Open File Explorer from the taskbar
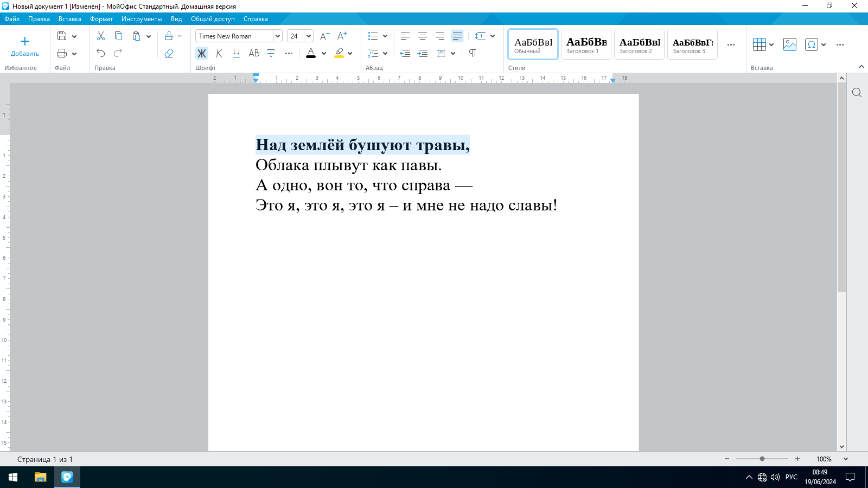868x488 pixels. point(41,477)
